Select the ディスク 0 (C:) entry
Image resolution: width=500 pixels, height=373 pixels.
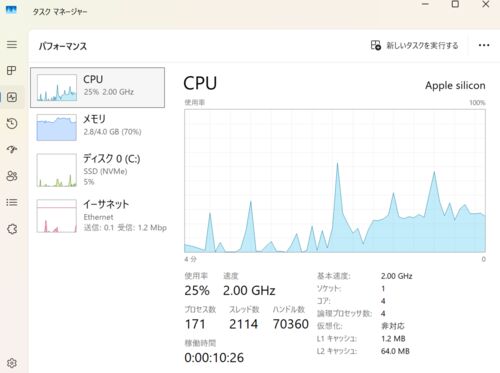97,170
